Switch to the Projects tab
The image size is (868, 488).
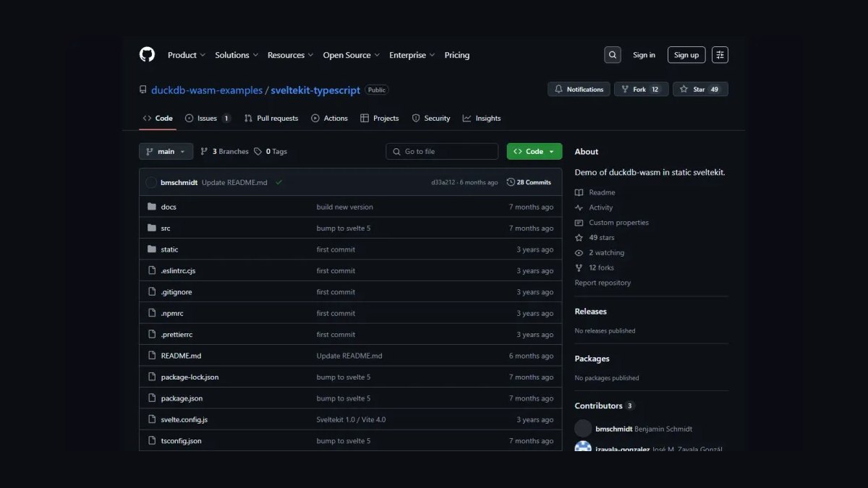(x=380, y=119)
